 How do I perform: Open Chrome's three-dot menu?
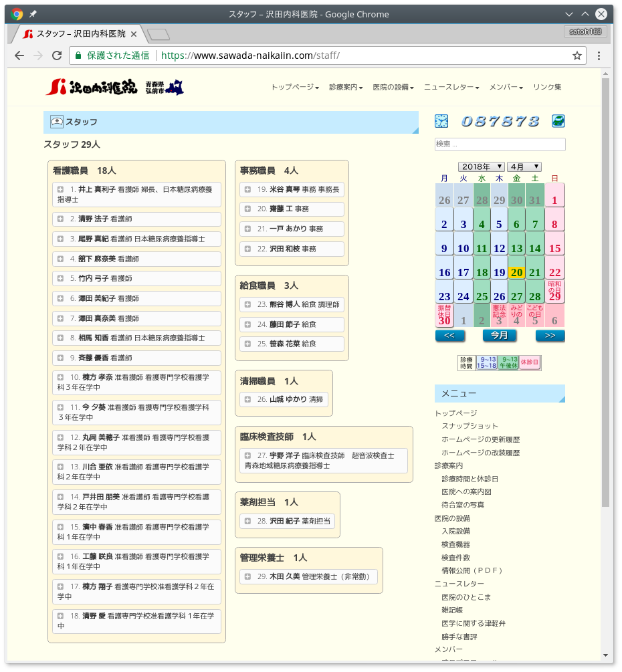(x=599, y=55)
